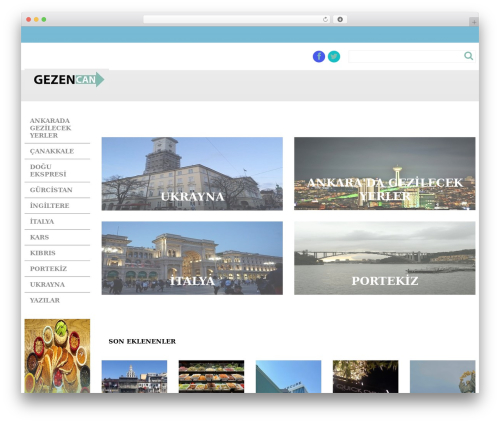This screenshot has height=423, width=500.
Task: Select Çanakkale in sidebar menu
Action: pos(52,151)
